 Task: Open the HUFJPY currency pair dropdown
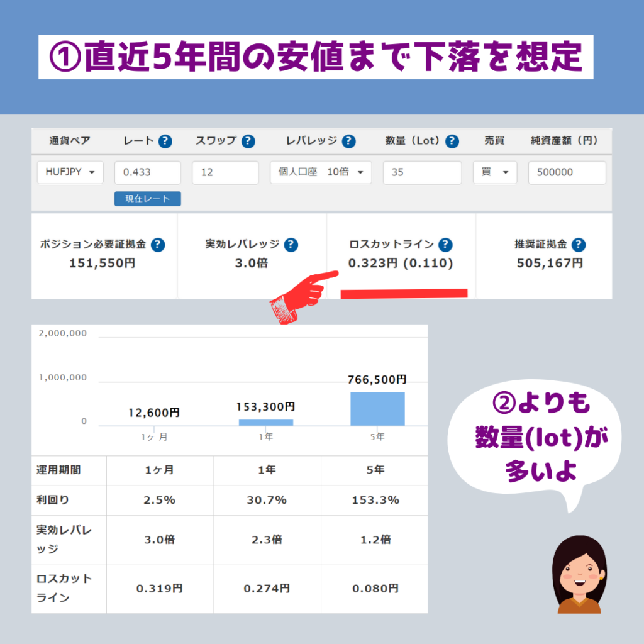click(x=70, y=172)
